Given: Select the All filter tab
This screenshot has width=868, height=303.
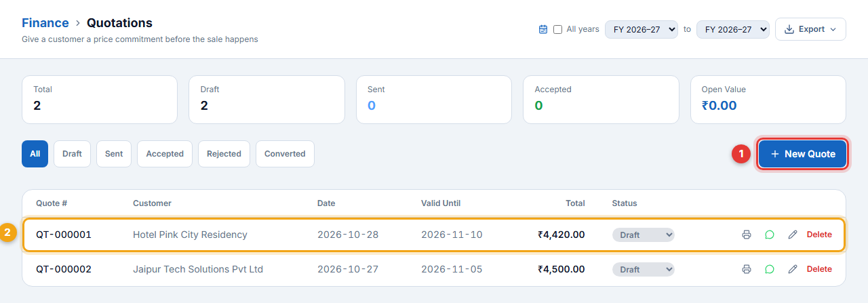Looking at the screenshot, I should (x=35, y=154).
